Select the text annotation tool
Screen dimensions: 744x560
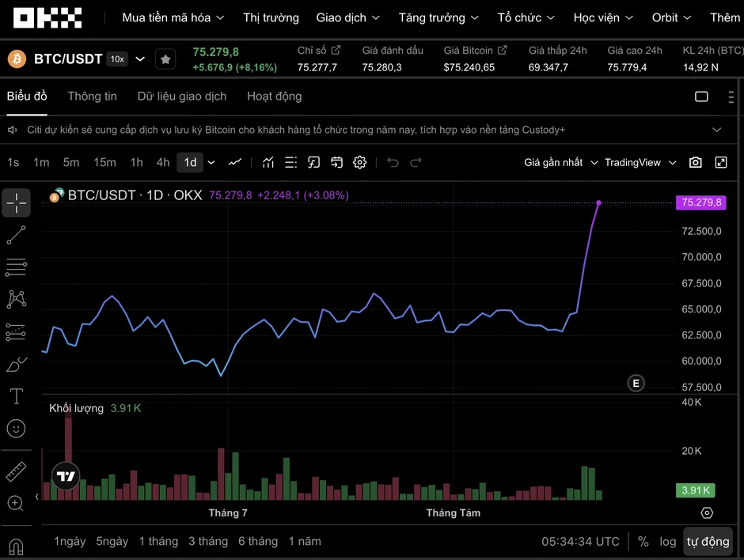pos(16,396)
